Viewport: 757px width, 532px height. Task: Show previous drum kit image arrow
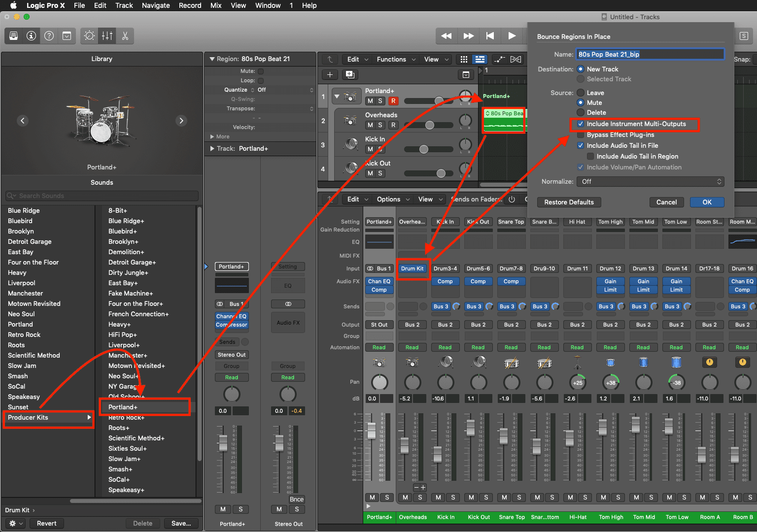[23, 121]
